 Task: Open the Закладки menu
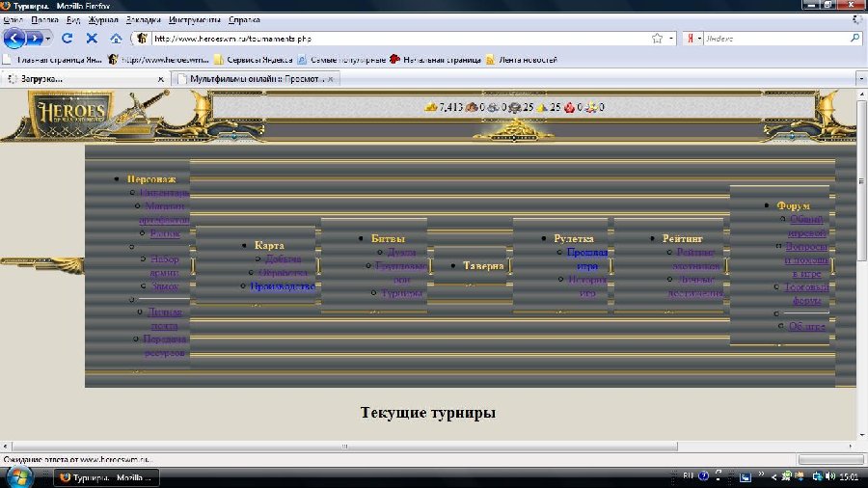tap(143, 20)
